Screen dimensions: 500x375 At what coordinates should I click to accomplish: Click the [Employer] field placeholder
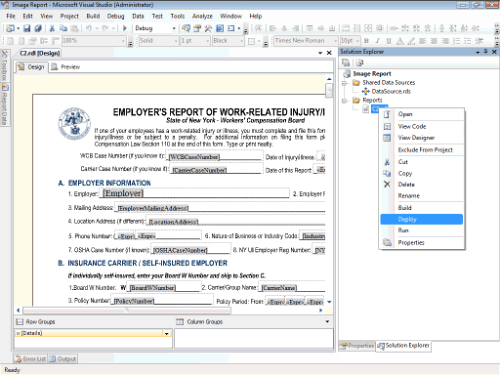[x=123, y=193]
